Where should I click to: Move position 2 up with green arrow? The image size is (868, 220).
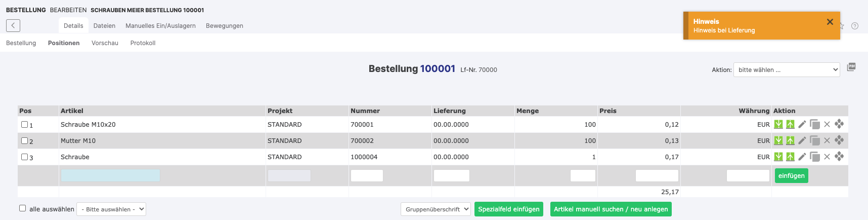point(790,140)
